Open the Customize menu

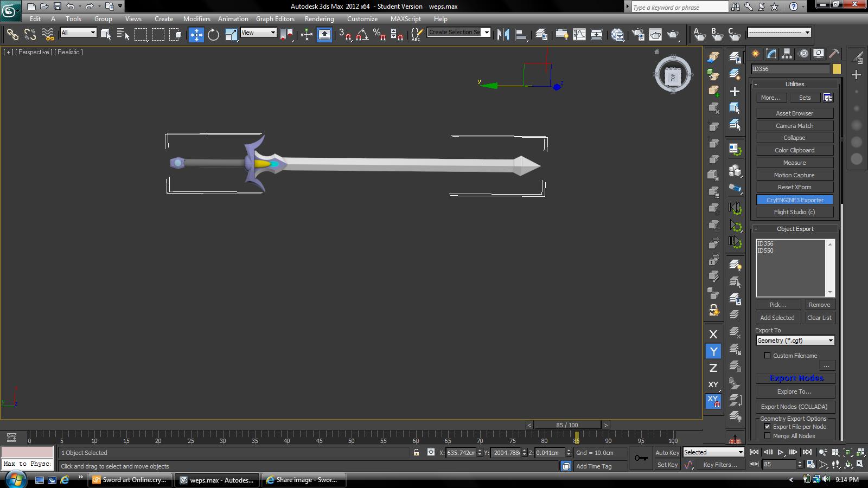[x=362, y=19]
